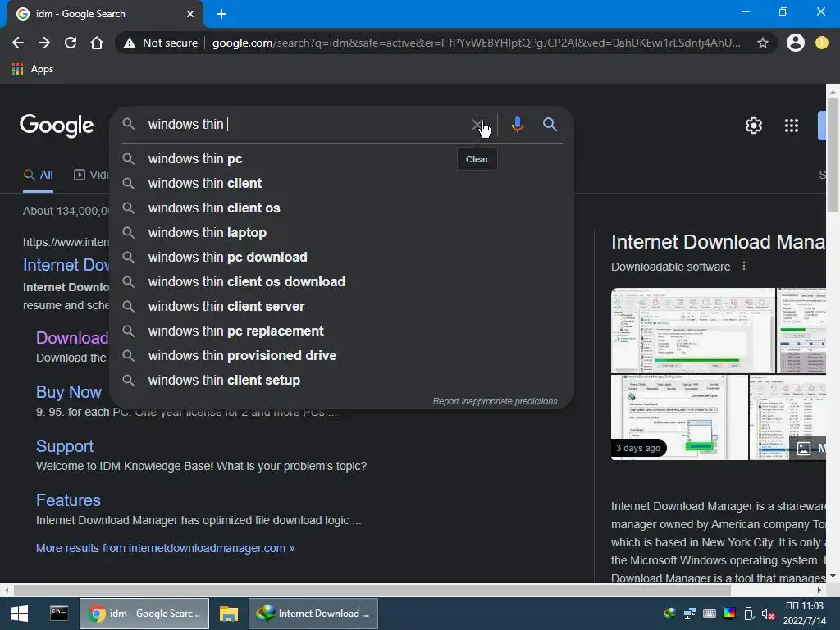This screenshot has height=630, width=840.
Task: Open File Explorer from the taskbar
Action: click(x=228, y=614)
